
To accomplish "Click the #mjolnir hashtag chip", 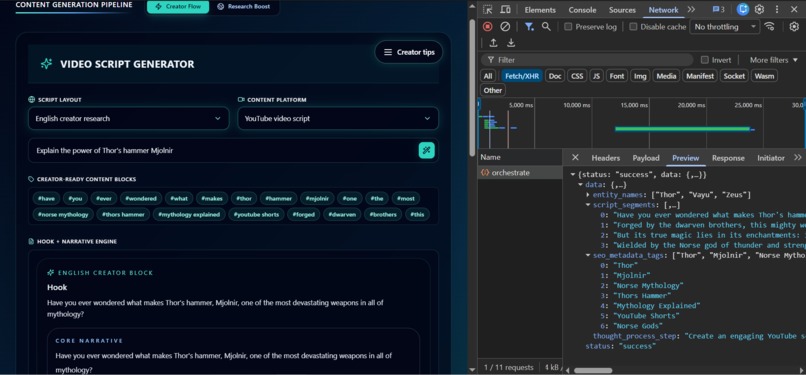I will [x=317, y=198].
